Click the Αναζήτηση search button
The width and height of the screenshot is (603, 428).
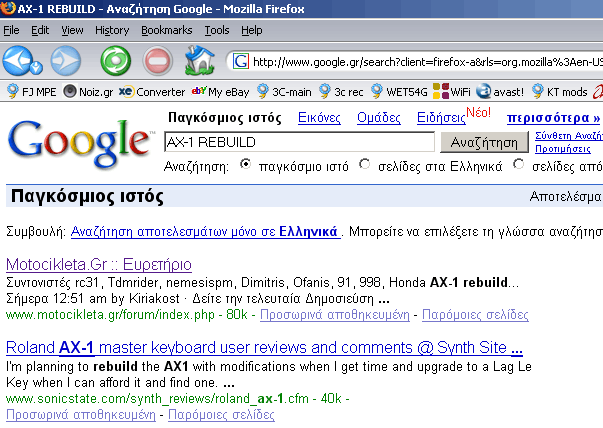tap(483, 142)
